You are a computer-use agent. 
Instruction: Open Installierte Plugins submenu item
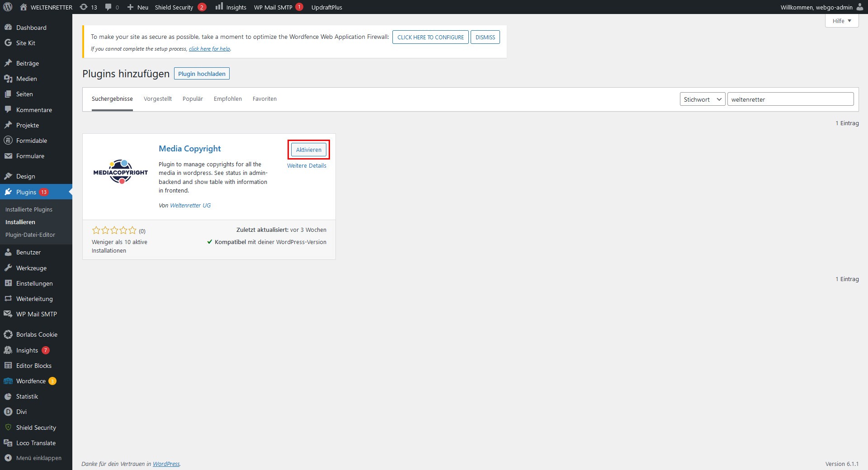click(x=29, y=209)
